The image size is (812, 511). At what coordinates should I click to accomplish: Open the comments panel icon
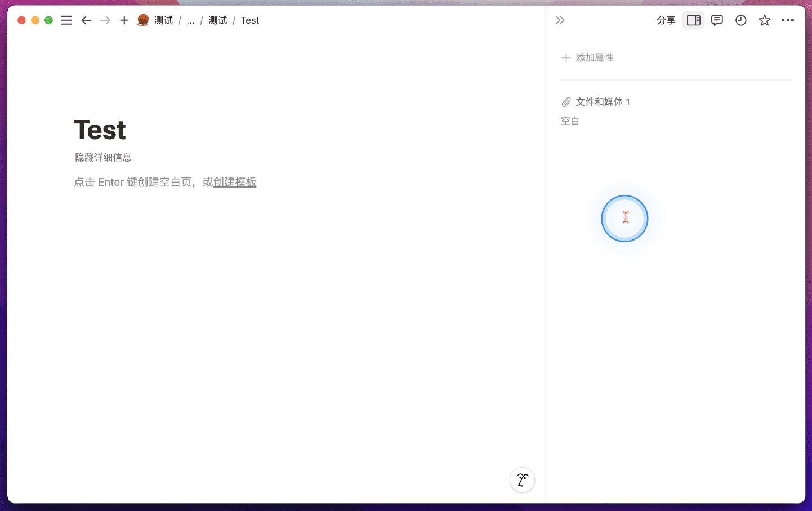pos(717,20)
